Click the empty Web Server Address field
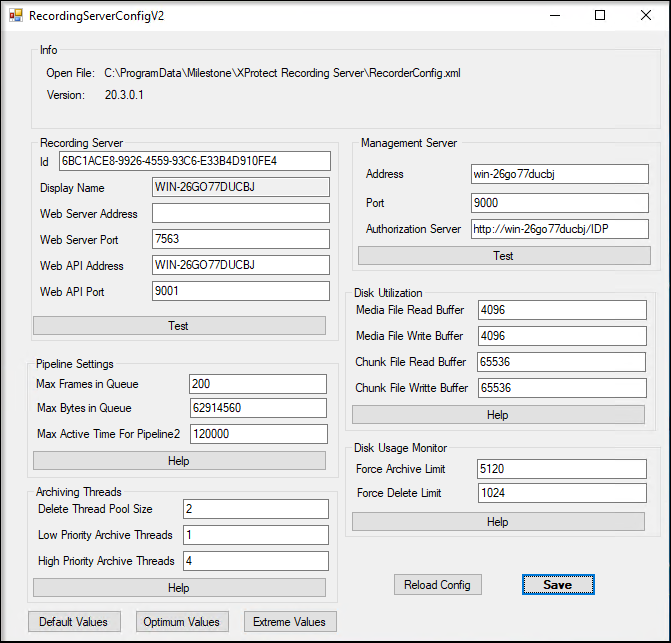 241,213
